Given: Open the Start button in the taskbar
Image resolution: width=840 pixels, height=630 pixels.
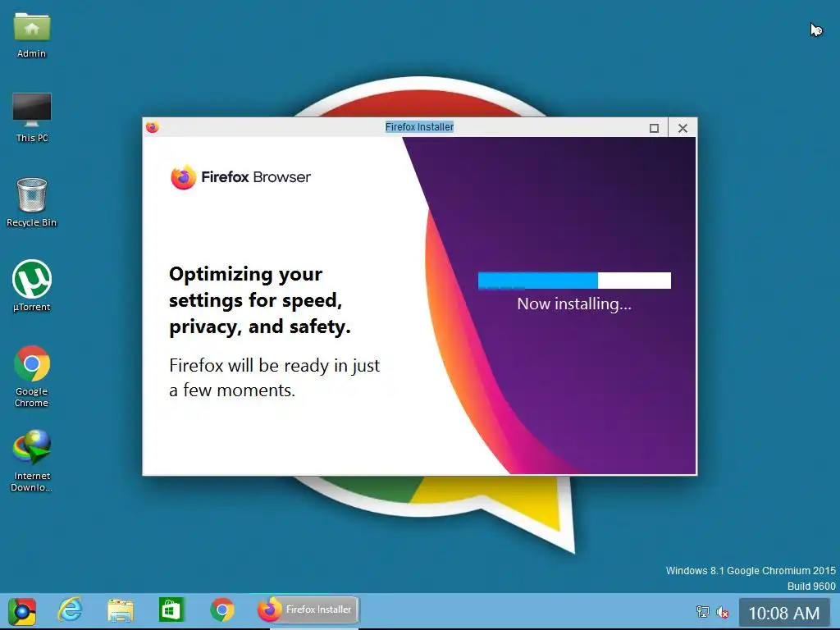Looking at the screenshot, I should (x=22, y=611).
